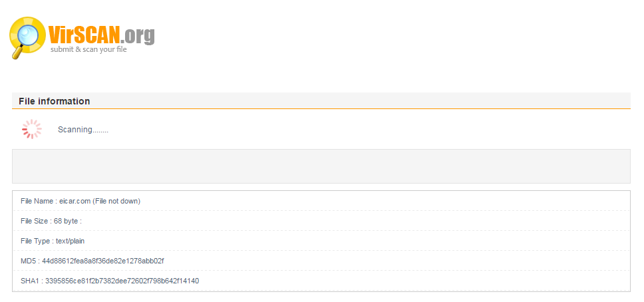The image size is (644, 302).
Task: Click the red loading spinner icon
Action: [32, 129]
